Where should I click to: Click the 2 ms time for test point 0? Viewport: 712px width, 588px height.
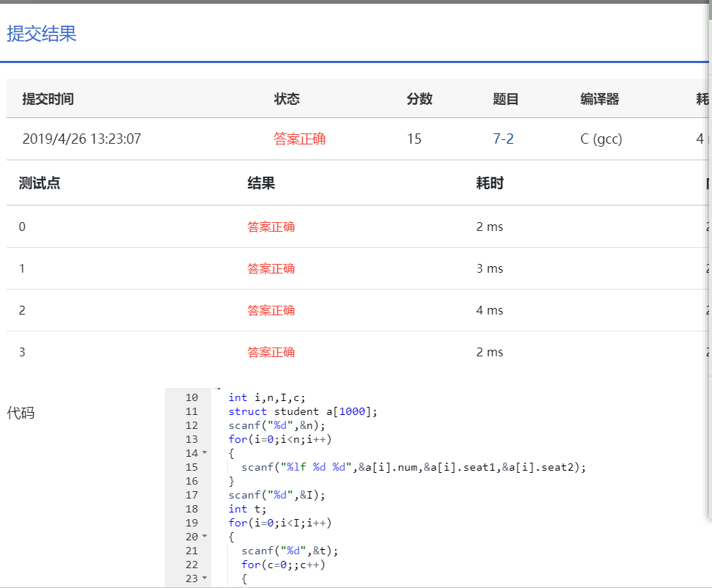490,227
